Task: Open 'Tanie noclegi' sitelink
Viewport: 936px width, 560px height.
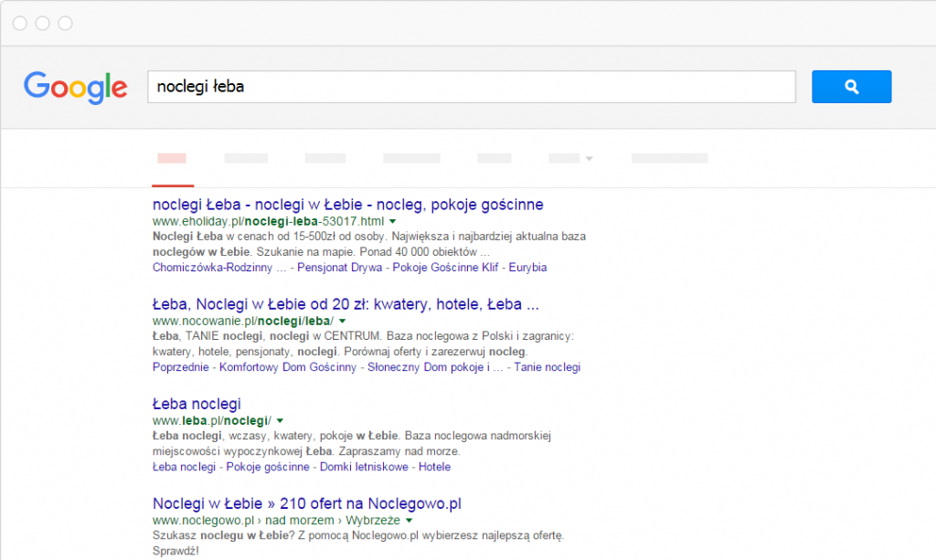Action: pos(548,366)
